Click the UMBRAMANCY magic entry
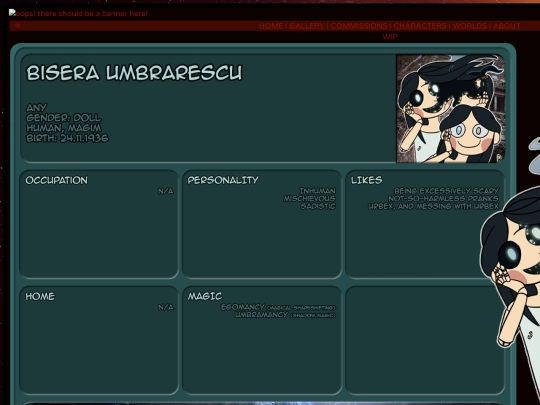 click(285, 314)
